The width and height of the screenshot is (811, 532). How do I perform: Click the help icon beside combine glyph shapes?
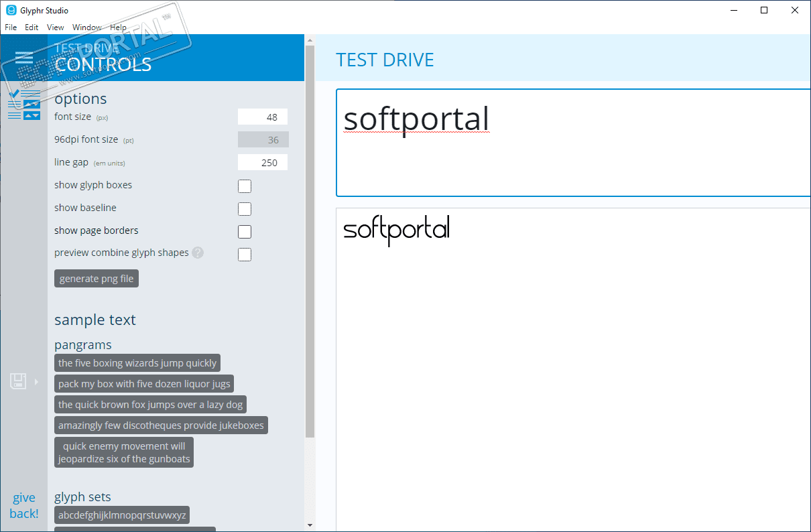click(198, 253)
